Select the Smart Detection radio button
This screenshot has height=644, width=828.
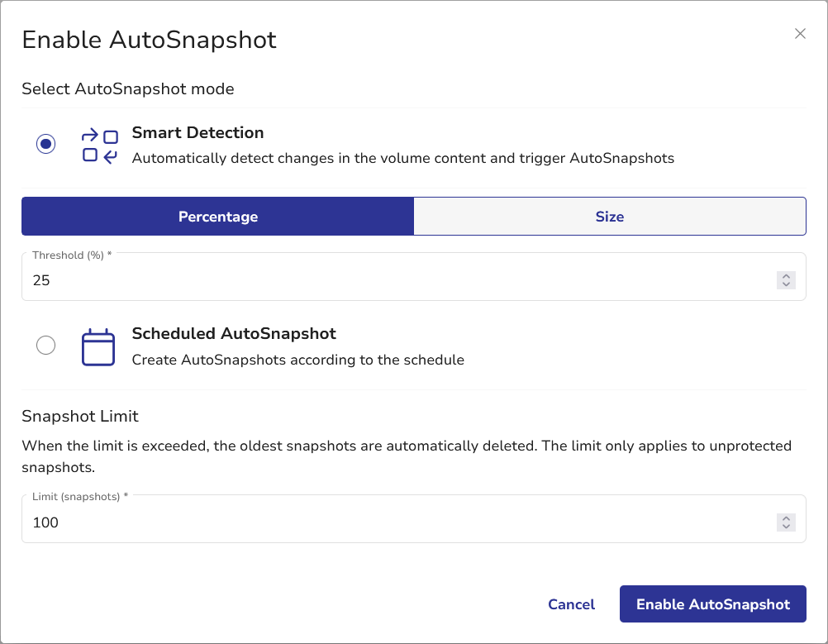coord(46,144)
